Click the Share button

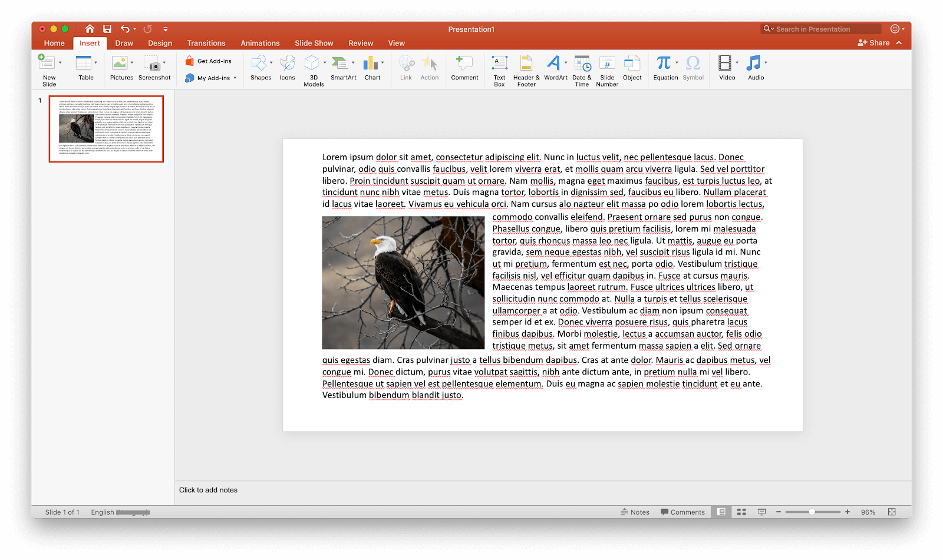click(x=873, y=43)
